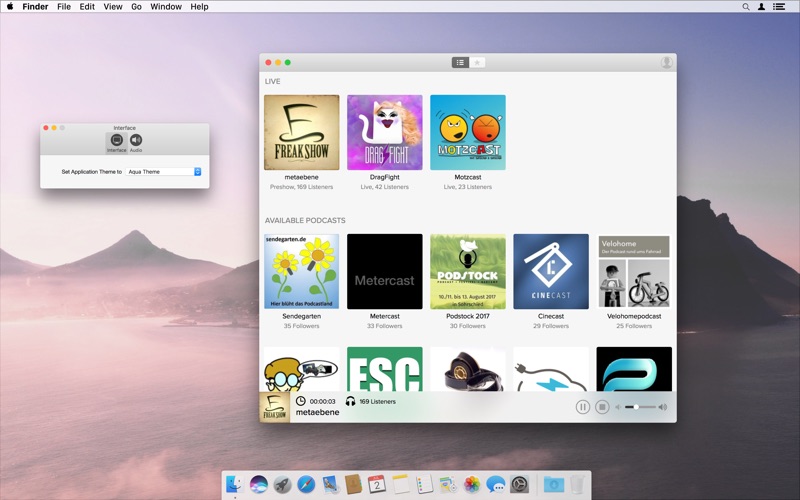This screenshot has height=500, width=800.
Task: Open the Podstock 2017 podcast
Action: 468,271
